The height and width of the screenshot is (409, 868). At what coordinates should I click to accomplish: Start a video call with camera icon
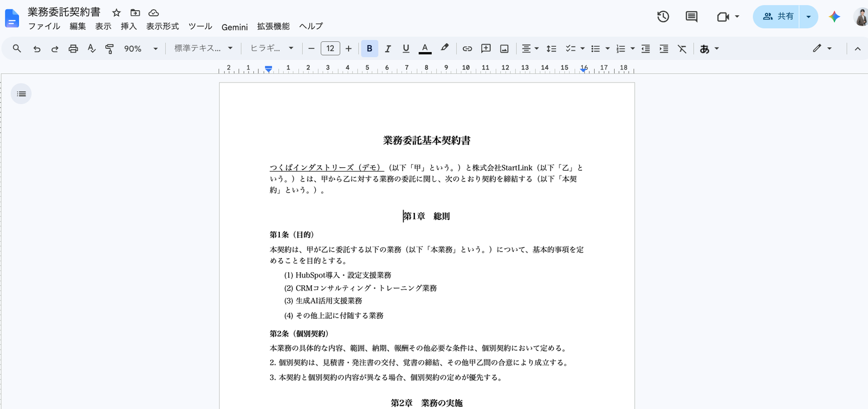click(x=723, y=17)
